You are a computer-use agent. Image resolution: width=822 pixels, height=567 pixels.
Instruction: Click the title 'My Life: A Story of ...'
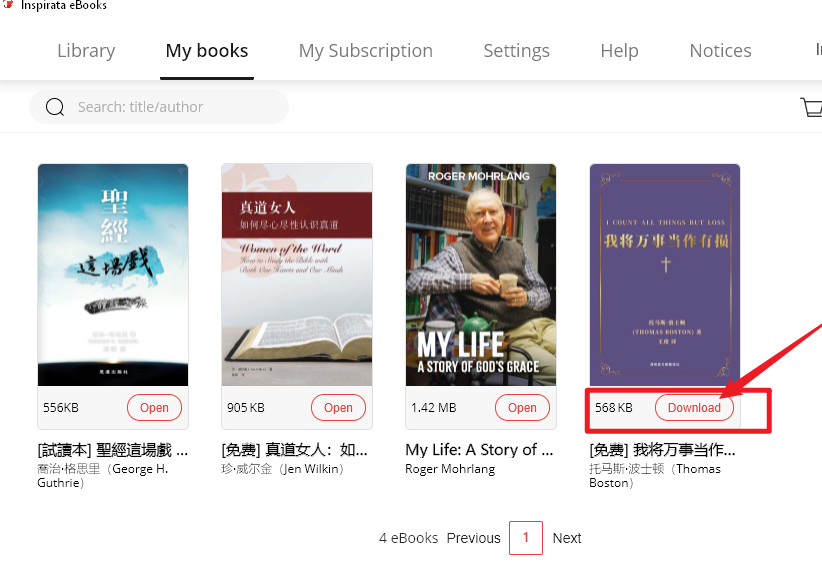(x=479, y=450)
